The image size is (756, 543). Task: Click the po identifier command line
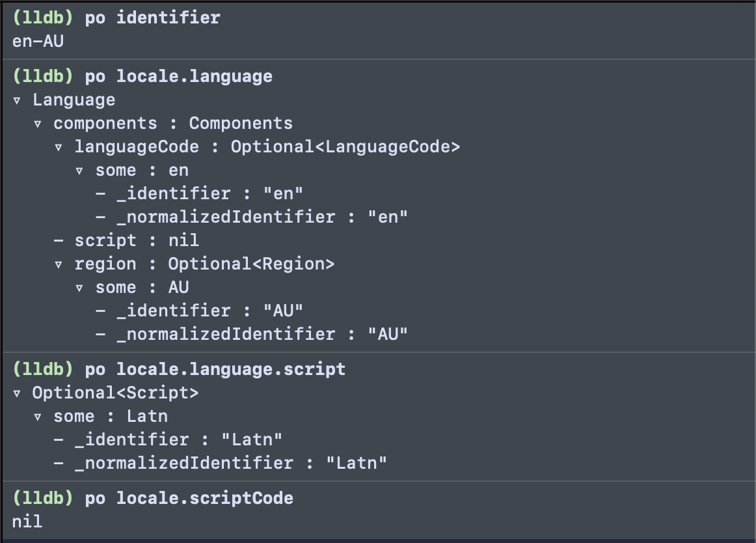click(x=116, y=18)
